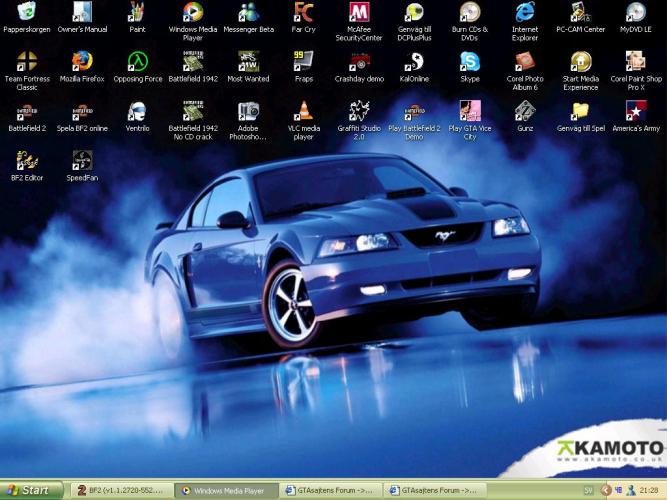The height and width of the screenshot is (500, 667).
Task: Launch the Play GTA Vice City shortcut
Action: [x=469, y=111]
